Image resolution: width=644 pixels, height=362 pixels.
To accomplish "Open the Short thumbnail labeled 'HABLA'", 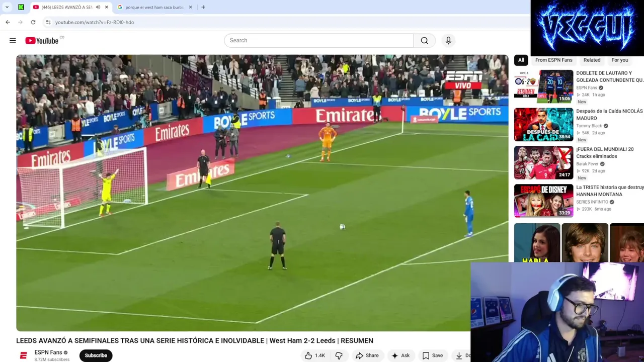I will [537, 243].
